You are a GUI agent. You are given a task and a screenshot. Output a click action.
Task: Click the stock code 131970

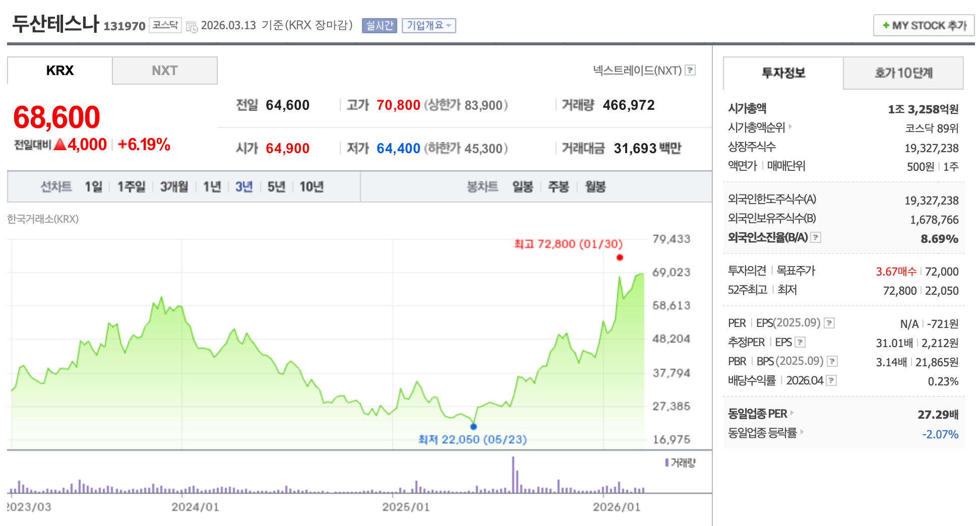click(125, 26)
